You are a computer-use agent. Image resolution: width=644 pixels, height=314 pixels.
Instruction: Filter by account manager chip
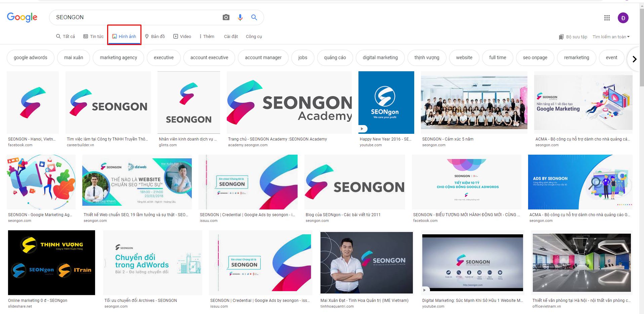[x=263, y=57]
